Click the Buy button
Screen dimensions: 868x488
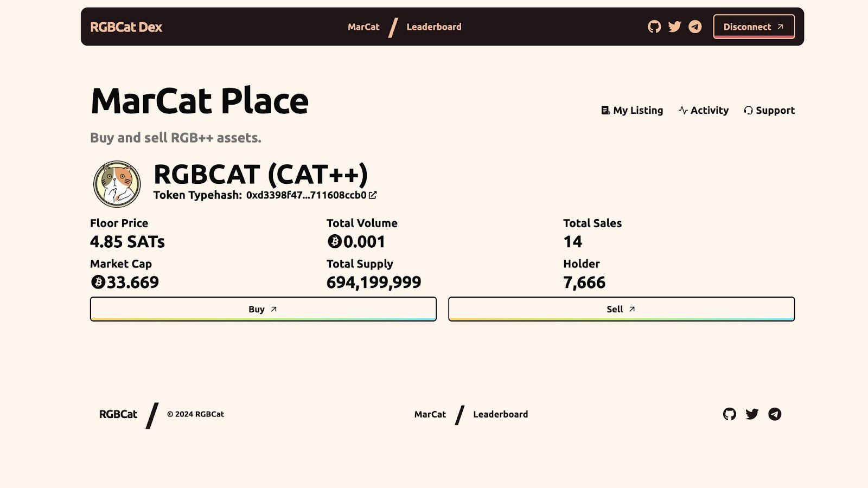pos(263,309)
